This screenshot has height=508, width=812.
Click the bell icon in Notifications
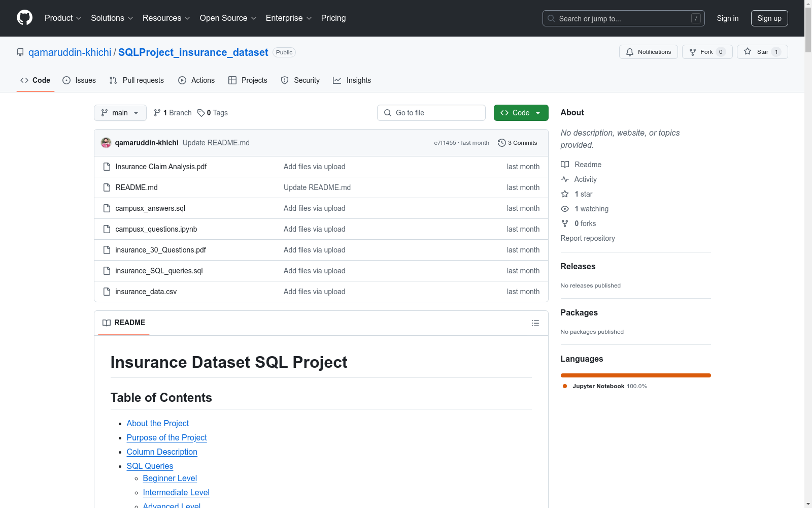pos(630,52)
